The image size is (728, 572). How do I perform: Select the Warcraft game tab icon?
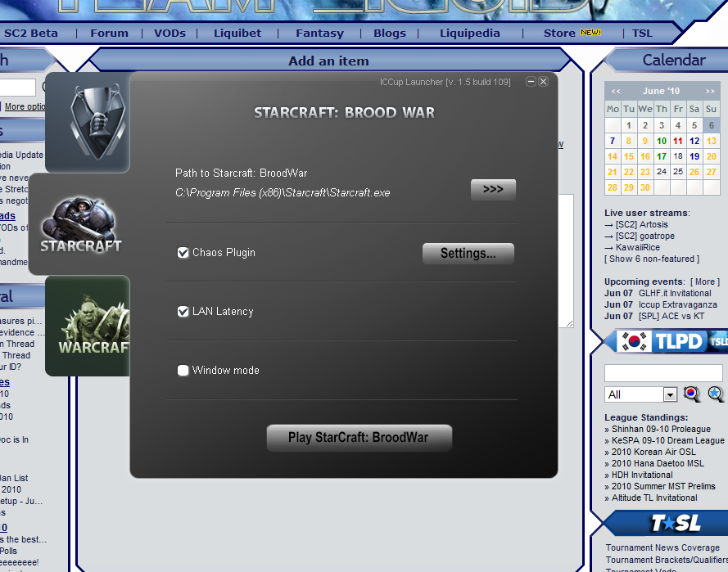88,326
